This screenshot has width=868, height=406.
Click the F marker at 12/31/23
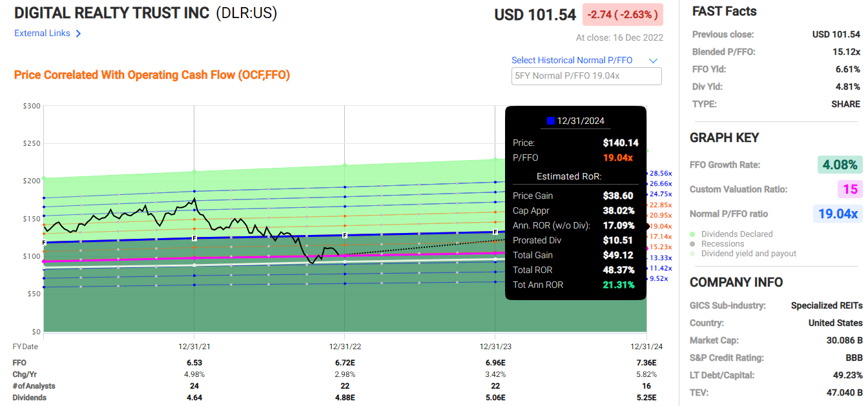495,232
